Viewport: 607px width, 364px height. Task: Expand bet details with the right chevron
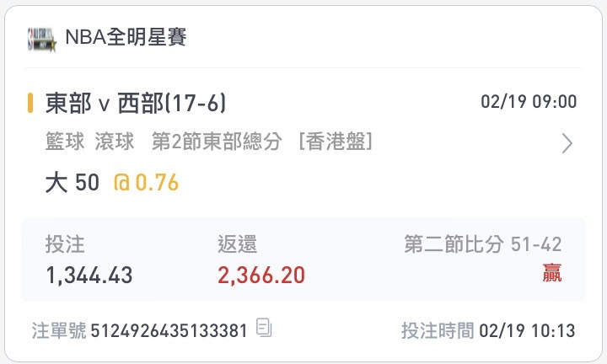point(567,143)
